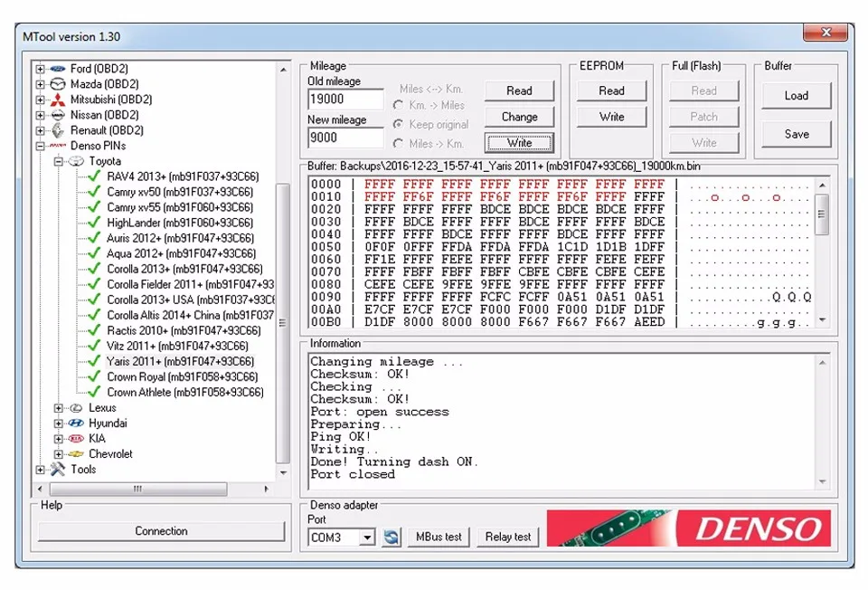Click hex buffer scrollbar thumb
Image resolution: width=868 pixels, height=590 pixels.
(822, 214)
